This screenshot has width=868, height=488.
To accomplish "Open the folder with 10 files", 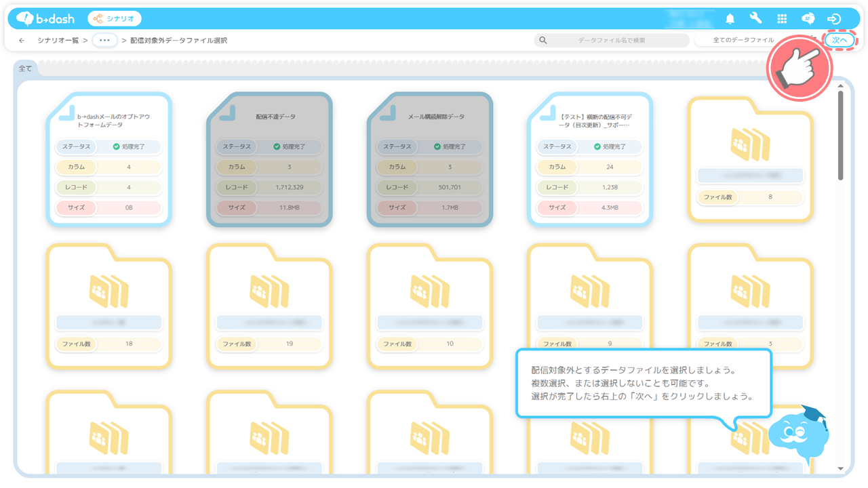I will pyautogui.click(x=430, y=306).
